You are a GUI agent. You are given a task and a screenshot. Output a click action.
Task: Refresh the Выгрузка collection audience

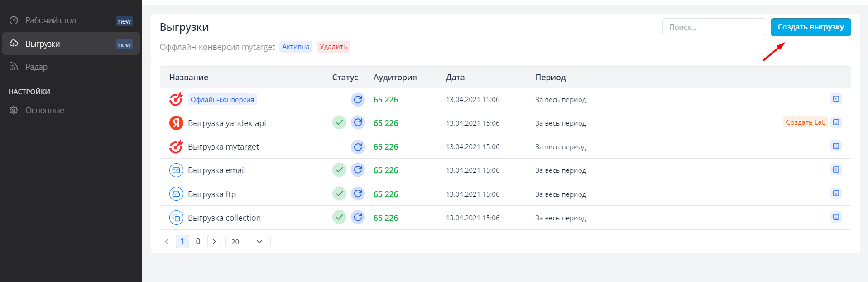358,217
